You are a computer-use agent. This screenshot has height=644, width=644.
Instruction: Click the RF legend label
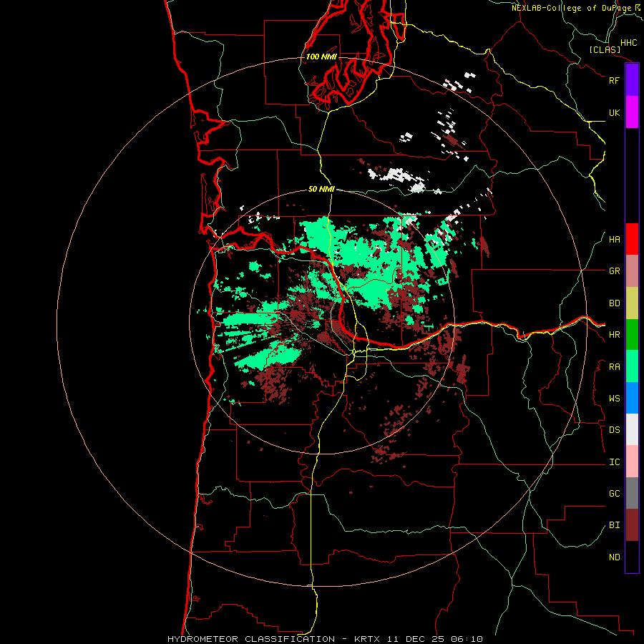[x=614, y=80]
